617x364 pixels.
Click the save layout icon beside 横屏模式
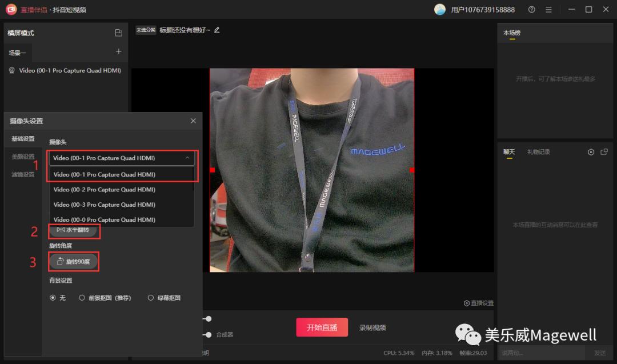point(119,33)
